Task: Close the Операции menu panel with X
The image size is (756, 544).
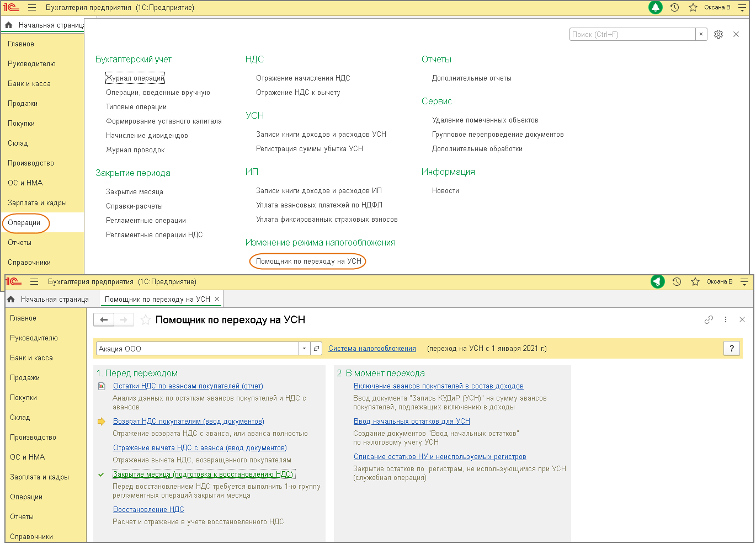Action: click(x=736, y=34)
